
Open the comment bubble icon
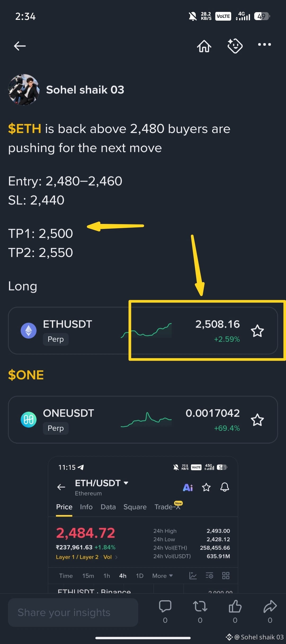point(165,606)
